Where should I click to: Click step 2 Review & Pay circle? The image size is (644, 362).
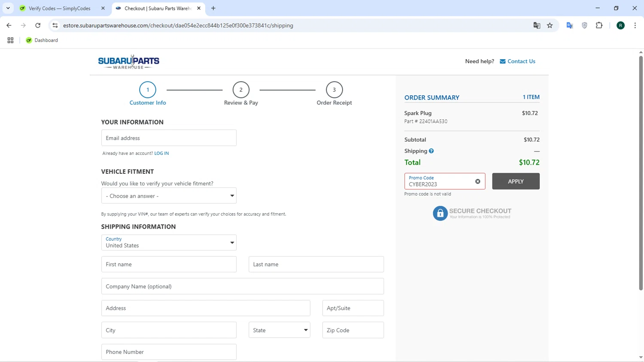(x=241, y=90)
